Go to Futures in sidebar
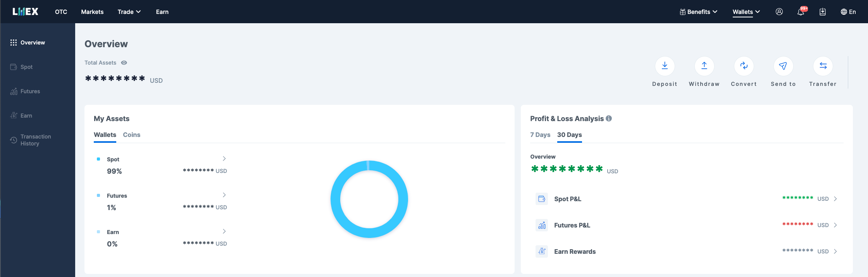868x277 pixels. [30, 91]
